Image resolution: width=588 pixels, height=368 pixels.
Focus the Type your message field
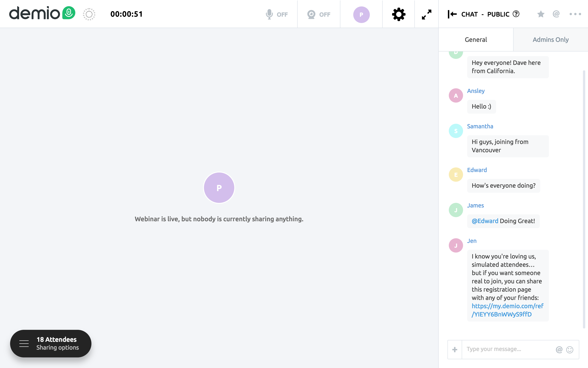click(508, 349)
